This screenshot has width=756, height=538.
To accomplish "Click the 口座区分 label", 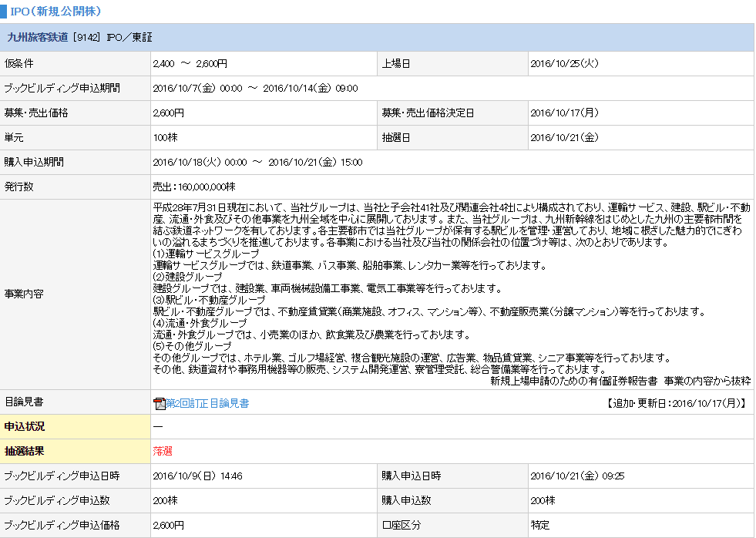I will 402,525.
